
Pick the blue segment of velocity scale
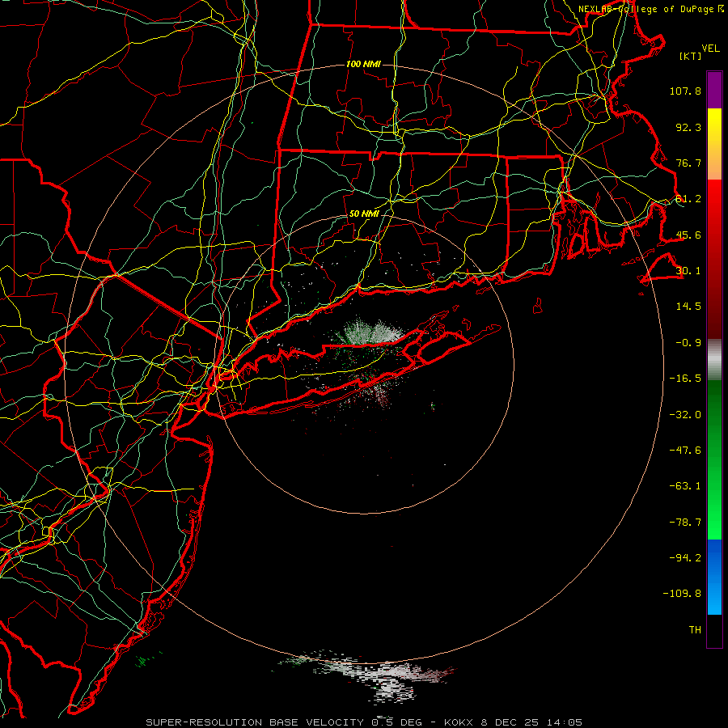click(x=714, y=577)
